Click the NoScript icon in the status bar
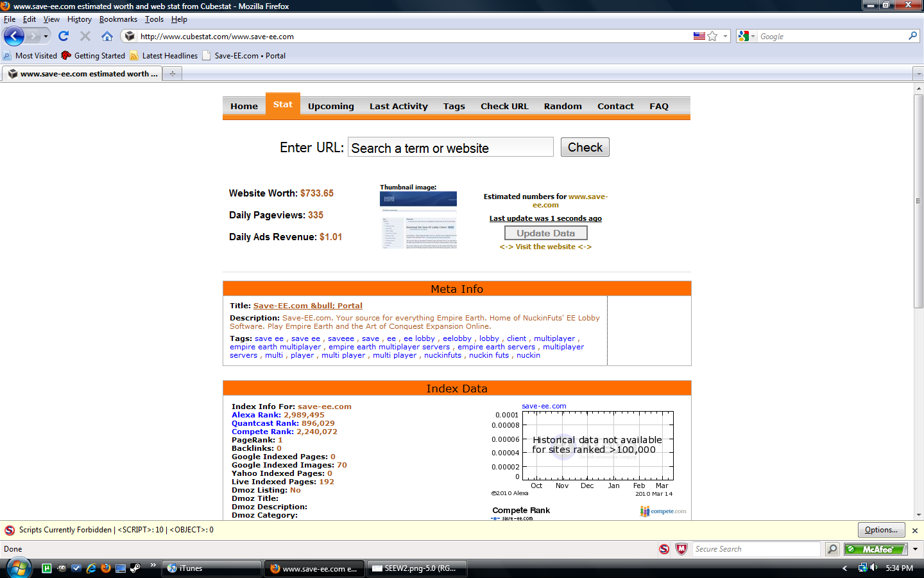 (664, 549)
